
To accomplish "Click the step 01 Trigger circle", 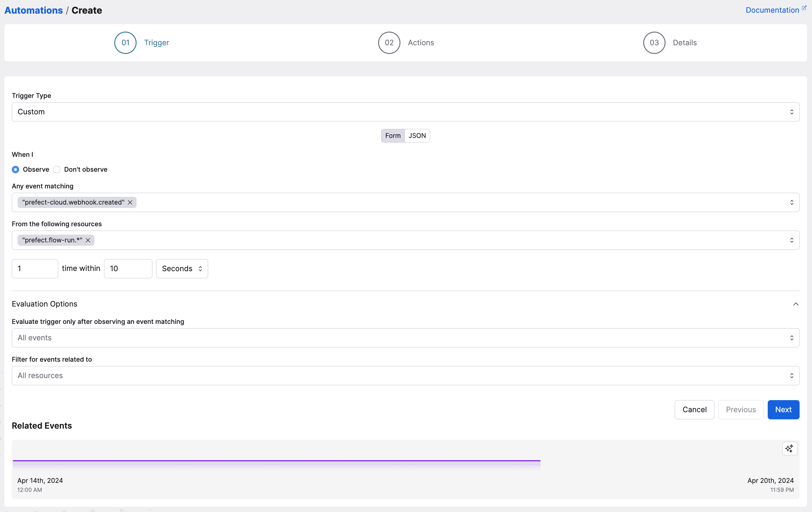I will [x=125, y=42].
